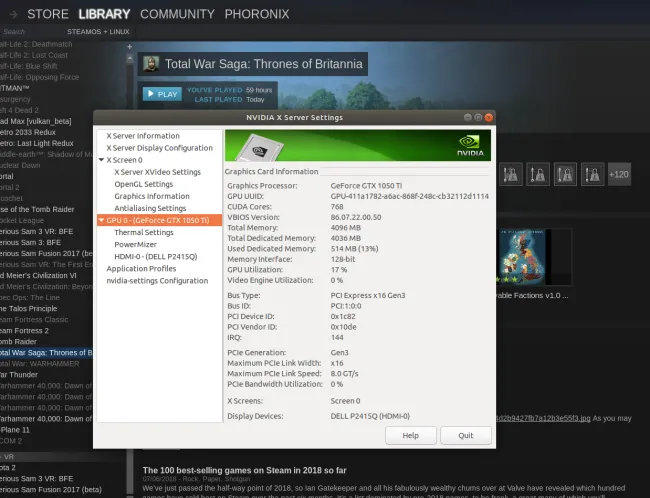
Task: Open the STORE tab in Steam
Action: coord(48,14)
